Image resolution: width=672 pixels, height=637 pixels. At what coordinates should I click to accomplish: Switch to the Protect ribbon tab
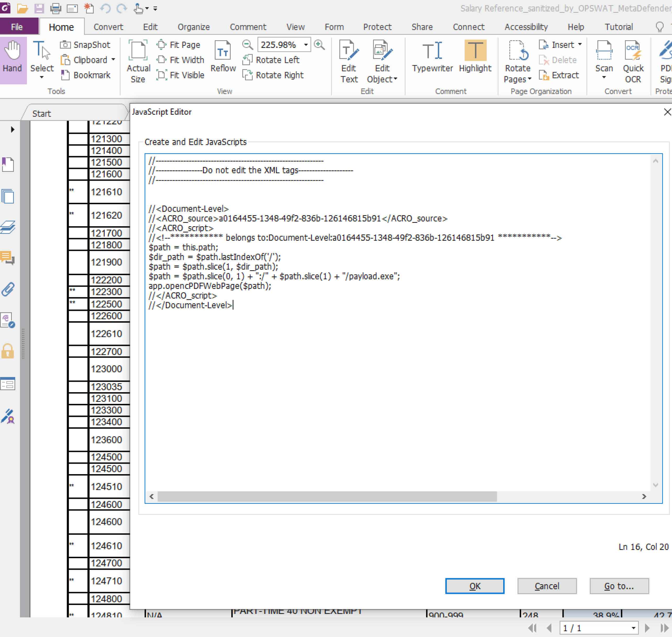[x=377, y=27]
